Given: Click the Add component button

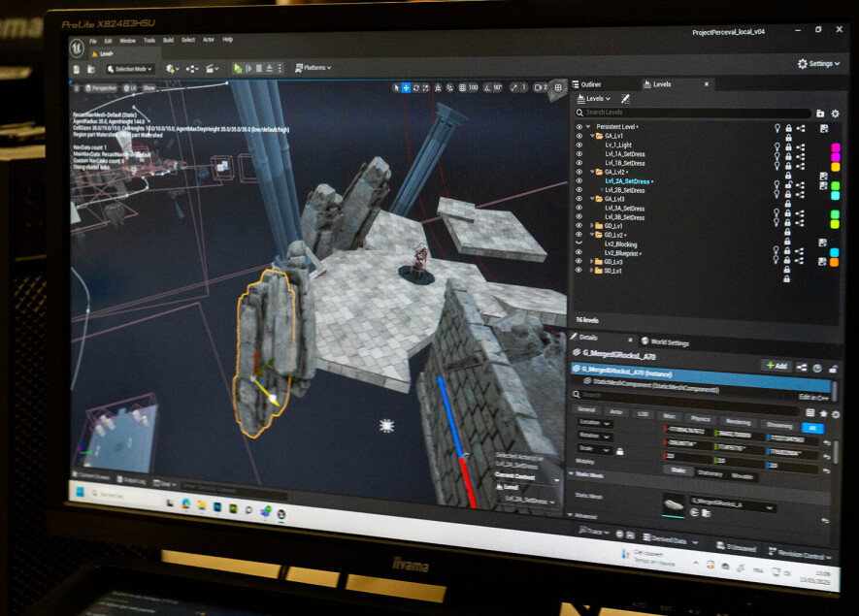Looking at the screenshot, I should [x=776, y=366].
